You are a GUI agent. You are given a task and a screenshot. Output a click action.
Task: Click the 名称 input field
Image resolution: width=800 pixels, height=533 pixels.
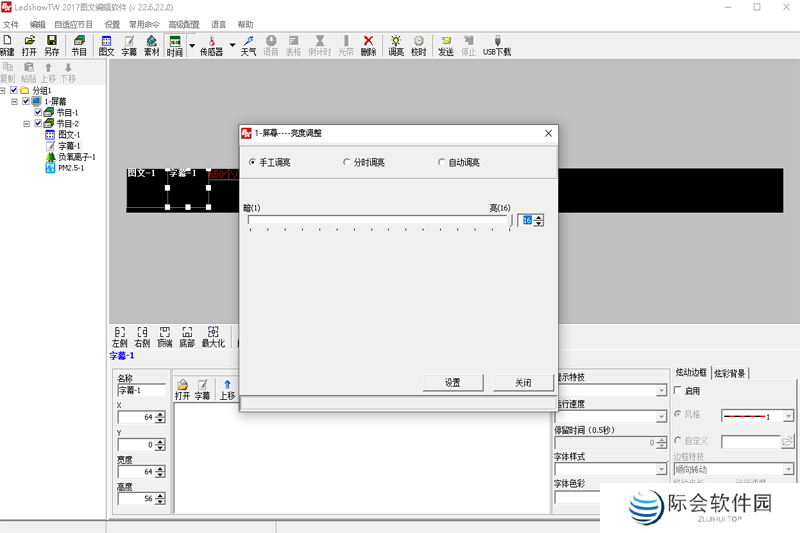point(141,390)
